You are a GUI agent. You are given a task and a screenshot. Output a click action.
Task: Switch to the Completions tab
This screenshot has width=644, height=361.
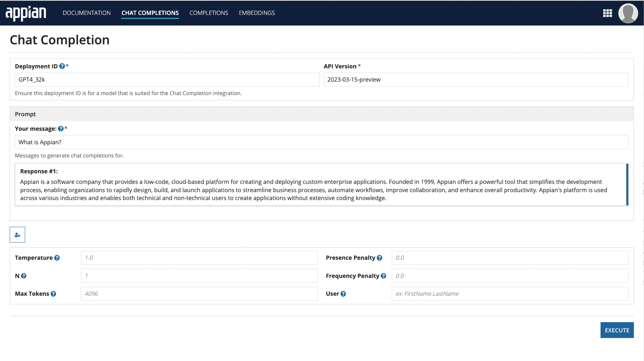209,13
